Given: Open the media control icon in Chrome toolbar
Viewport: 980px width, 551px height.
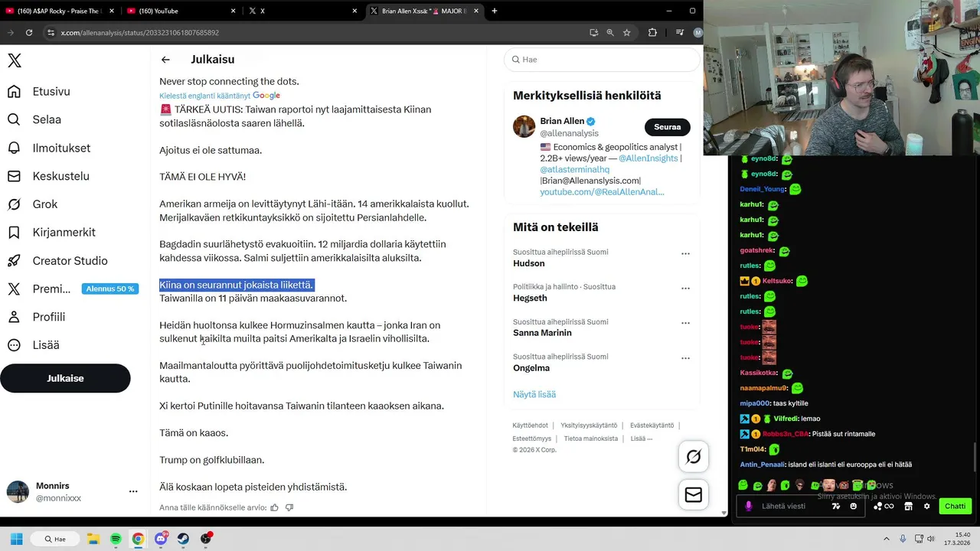Looking at the screenshot, I should pos(679,33).
